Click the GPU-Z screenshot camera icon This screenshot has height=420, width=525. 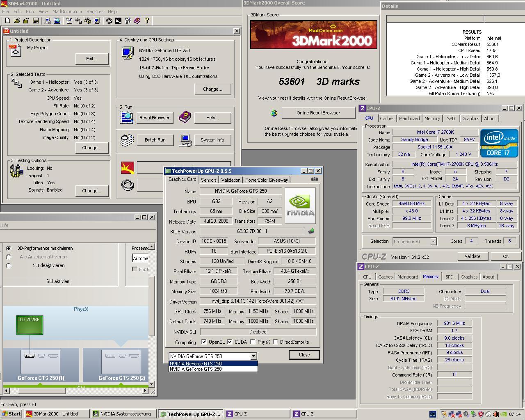(x=314, y=179)
